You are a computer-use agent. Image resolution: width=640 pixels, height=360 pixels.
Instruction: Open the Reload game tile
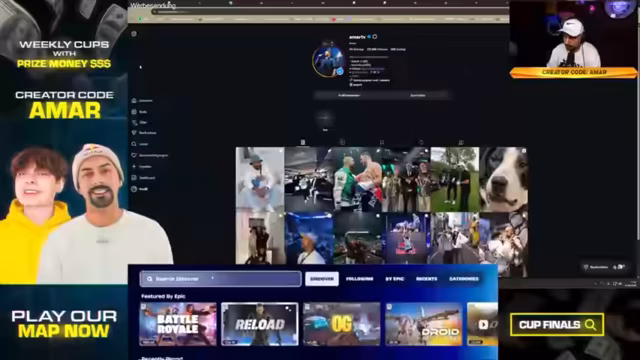pyautogui.click(x=260, y=324)
